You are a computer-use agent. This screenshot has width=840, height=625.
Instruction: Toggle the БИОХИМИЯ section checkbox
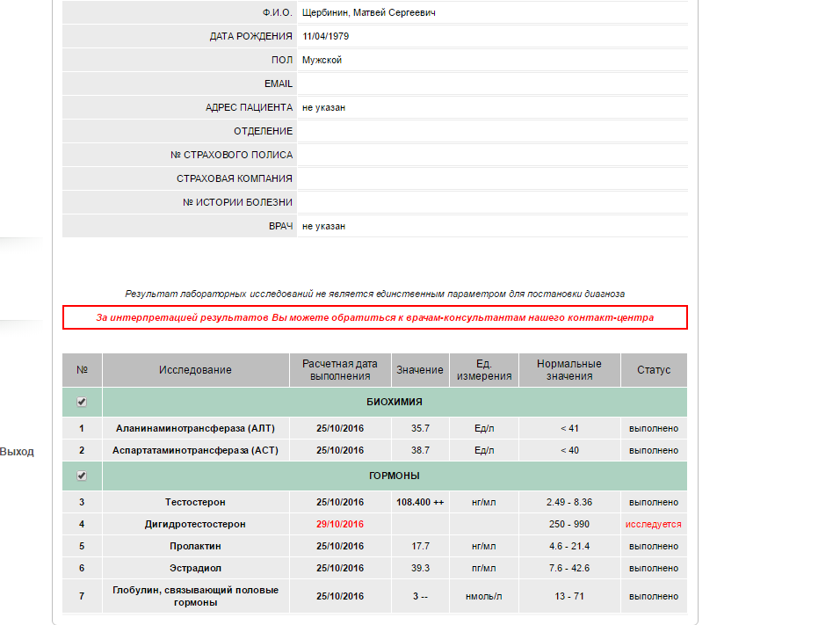(x=82, y=402)
